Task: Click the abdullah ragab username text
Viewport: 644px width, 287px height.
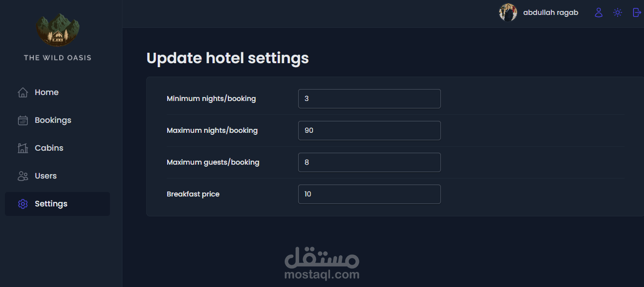Action: pyautogui.click(x=550, y=13)
